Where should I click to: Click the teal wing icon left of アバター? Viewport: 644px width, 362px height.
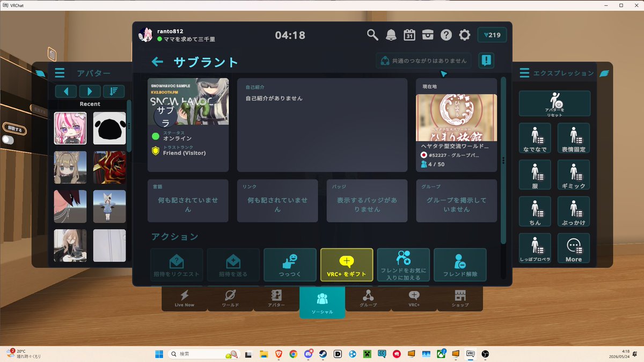tap(41, 73)
